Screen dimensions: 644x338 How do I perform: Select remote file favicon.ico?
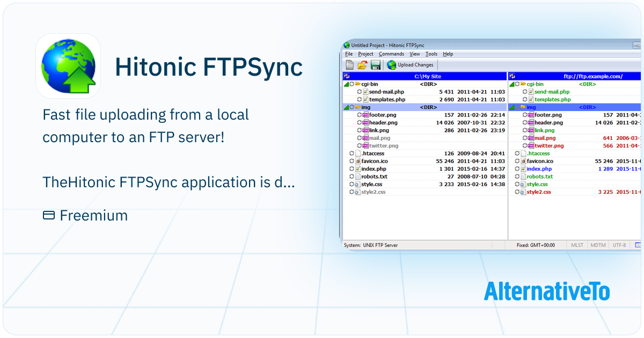pyautogui.click(x=540, y=161)
